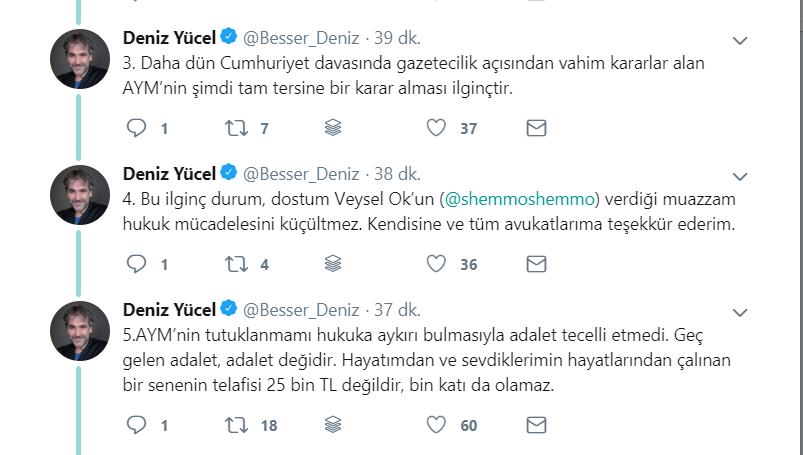Screen dimensions: 803x455
Task: Click Deniz Yücel's avatar on tweet 5
Action: [x=79, y=331]
